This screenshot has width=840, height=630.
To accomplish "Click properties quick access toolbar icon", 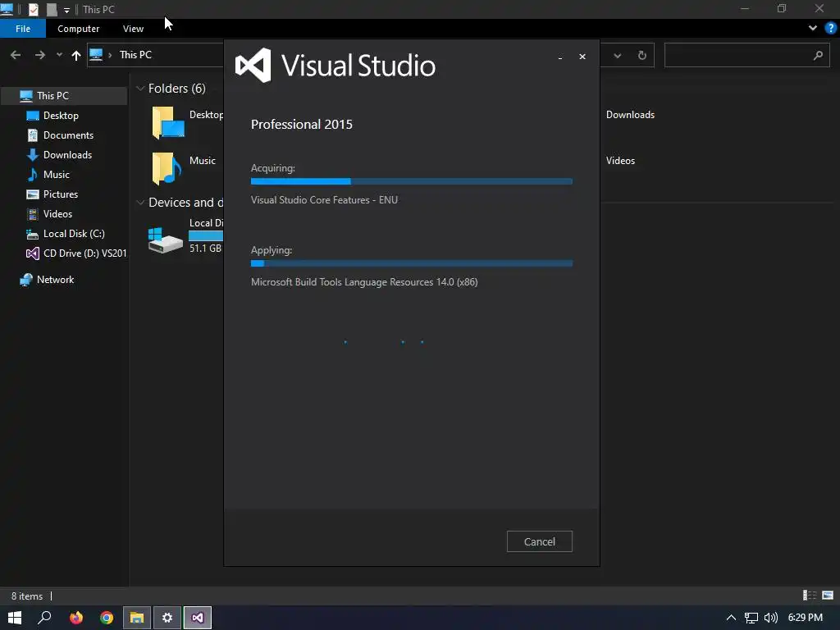I will (33, 9).
